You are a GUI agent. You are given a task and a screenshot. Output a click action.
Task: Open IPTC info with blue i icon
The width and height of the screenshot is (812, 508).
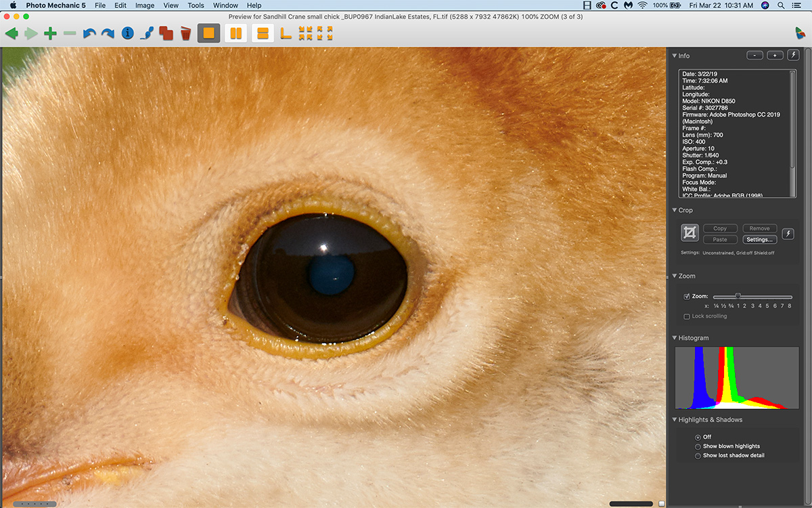click(127, 33)
